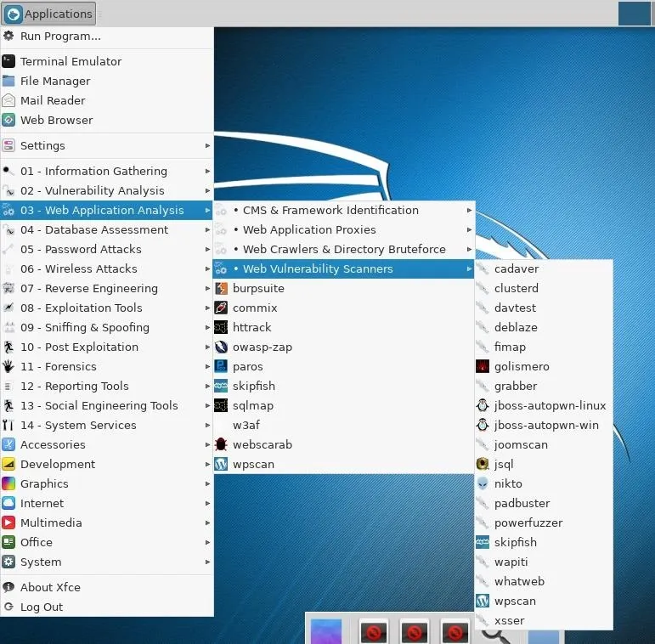Open 07 - Reverse Engineering category
Image resolution: width=655 pixels, height=644 pixels.
point(107,288)
